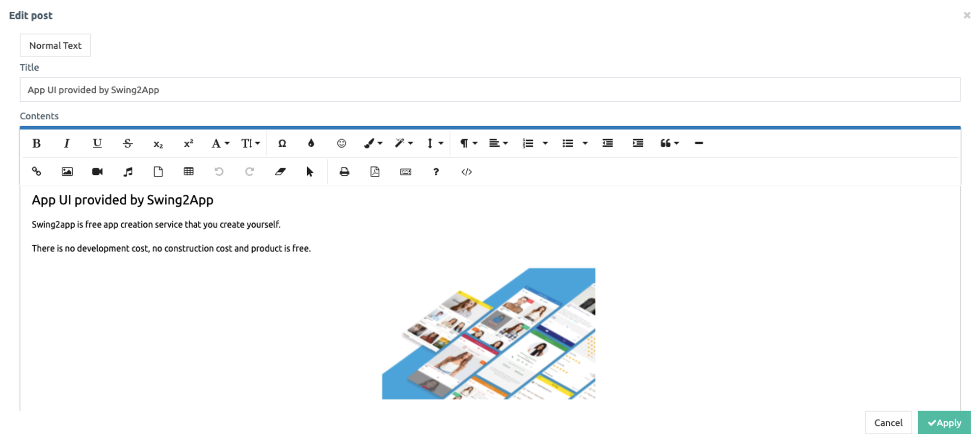Toggle underline formatting
Screen dimensions: 980x443
(97, 143)
